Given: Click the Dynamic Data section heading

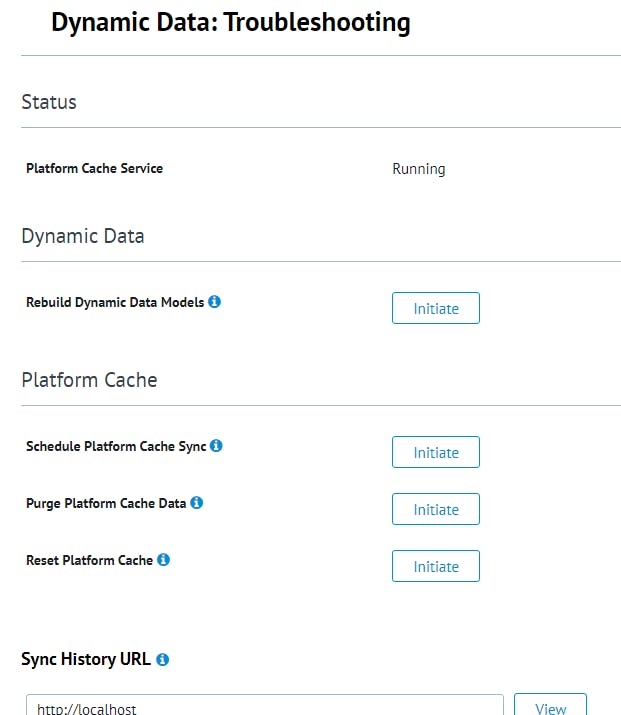Looking at the screenshot, I should point(83,237).
